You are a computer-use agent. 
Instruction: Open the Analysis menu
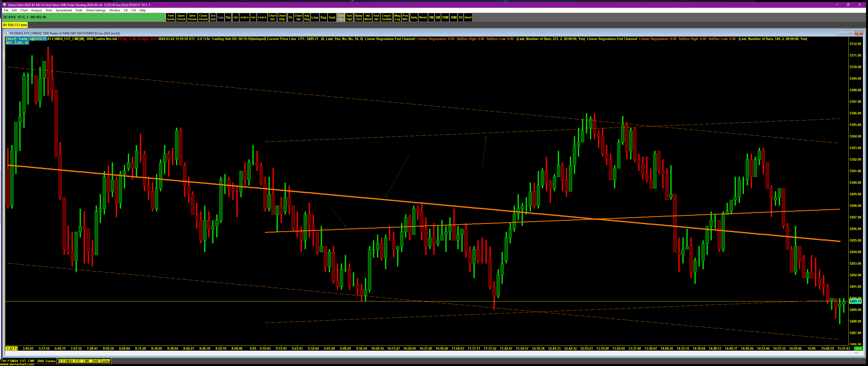click(x=36, y=11)
